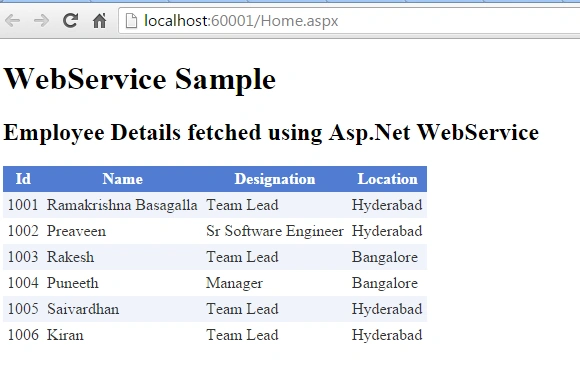Click Hyderabad in Saivardhan's row
Viewport: 580px width, 368px height.
tap(387, 309)
